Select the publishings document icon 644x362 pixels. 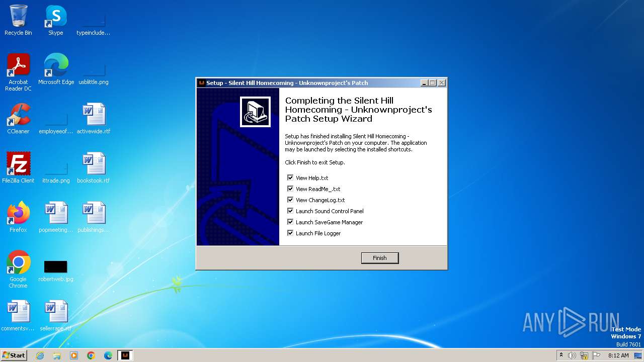pos(94,217)
